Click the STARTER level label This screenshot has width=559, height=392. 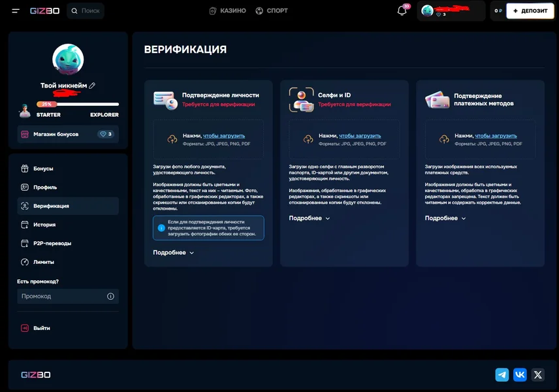[x=48, y=115]
